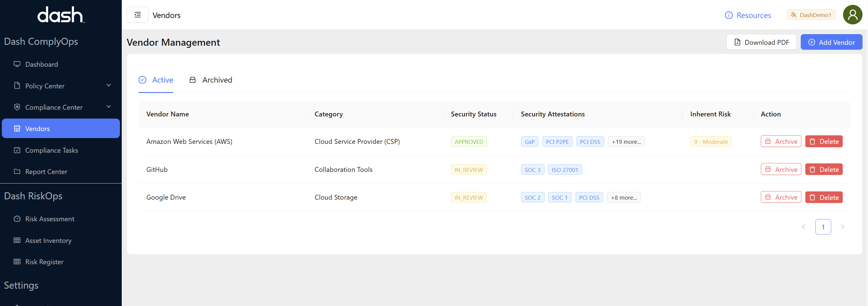Open the Risk Register page

pyautogui.click(x=44, y=262)
